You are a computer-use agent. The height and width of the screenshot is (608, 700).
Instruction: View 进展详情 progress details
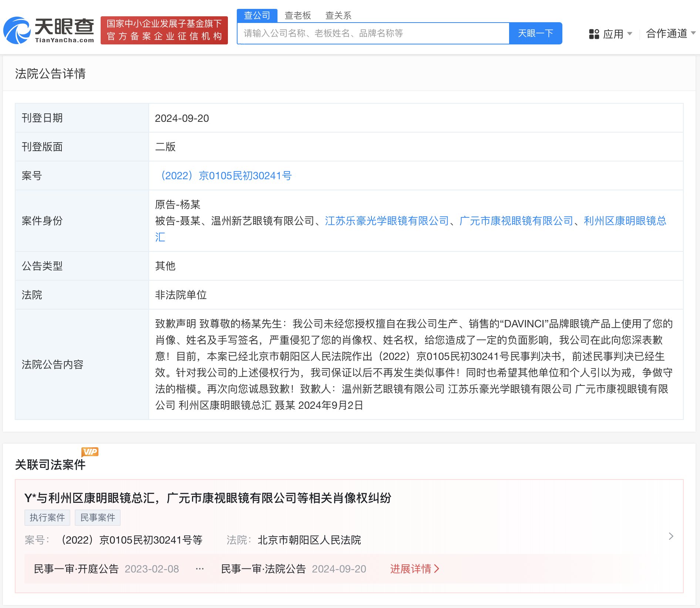[x=414, y=569]
